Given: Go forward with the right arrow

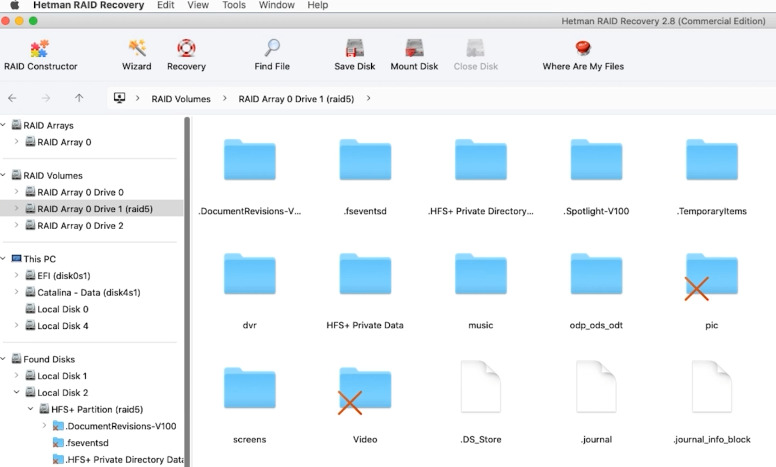Looking at the screenshot, I should click(46, 98).
